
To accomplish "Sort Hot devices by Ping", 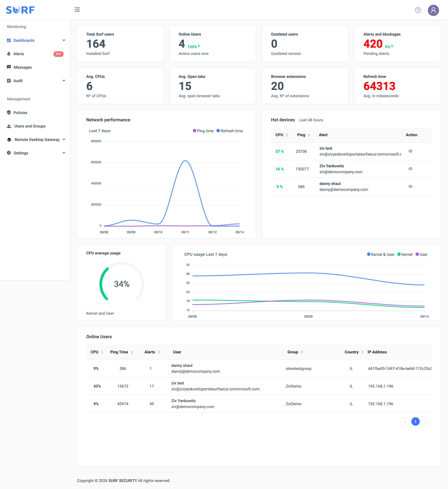I will [x=309, y=135].
